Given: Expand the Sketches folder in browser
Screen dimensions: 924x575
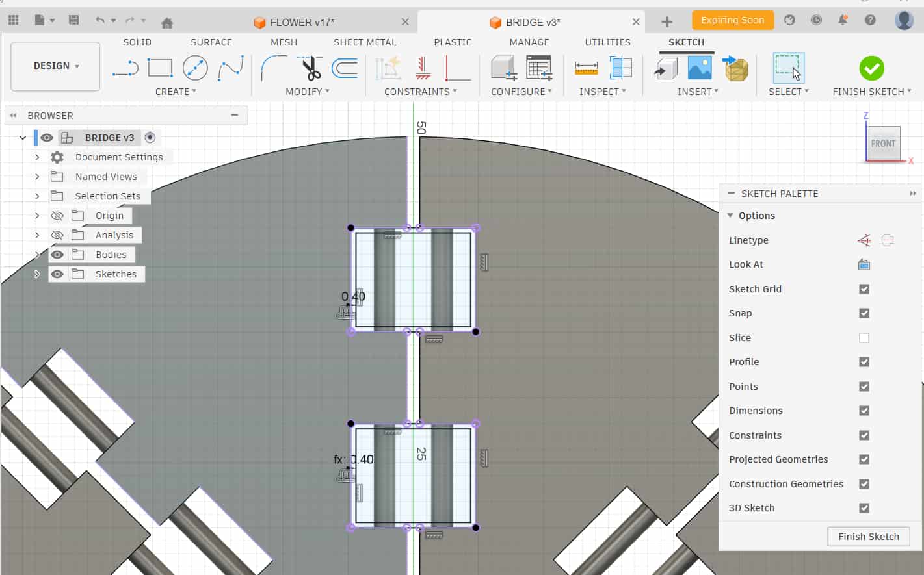Looking at the screenshot, I should pos(37,274).
